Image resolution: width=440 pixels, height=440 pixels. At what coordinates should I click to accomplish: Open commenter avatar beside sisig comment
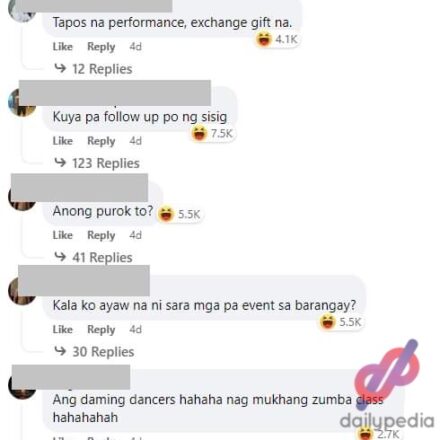[22, 102]
